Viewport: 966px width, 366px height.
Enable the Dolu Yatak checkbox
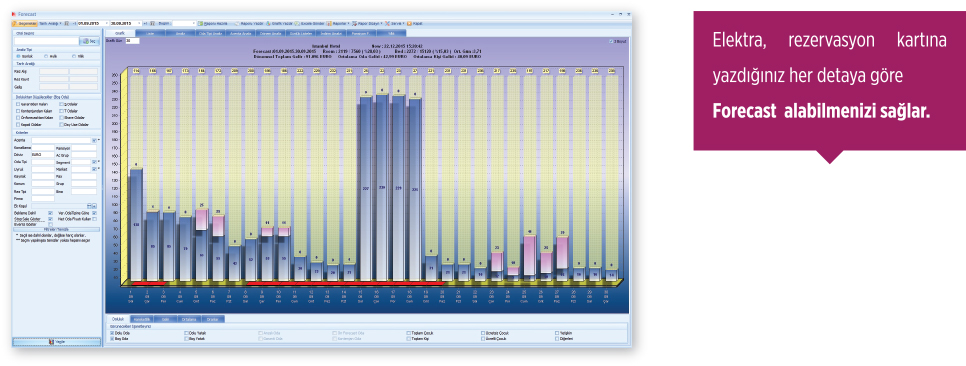click(x=186, y=333)
